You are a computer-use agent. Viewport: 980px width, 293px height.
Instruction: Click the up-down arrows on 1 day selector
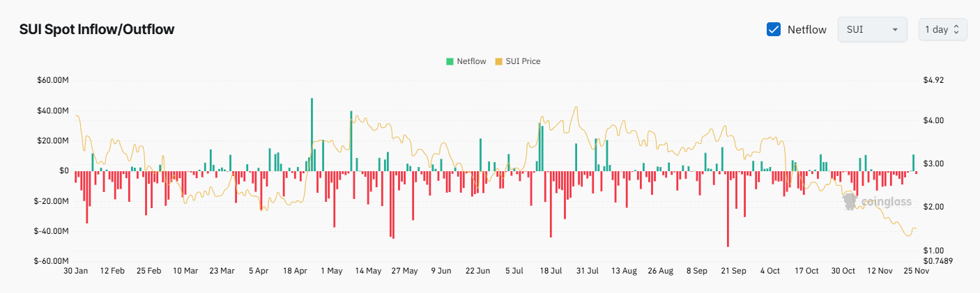click(x=956, y=29)
